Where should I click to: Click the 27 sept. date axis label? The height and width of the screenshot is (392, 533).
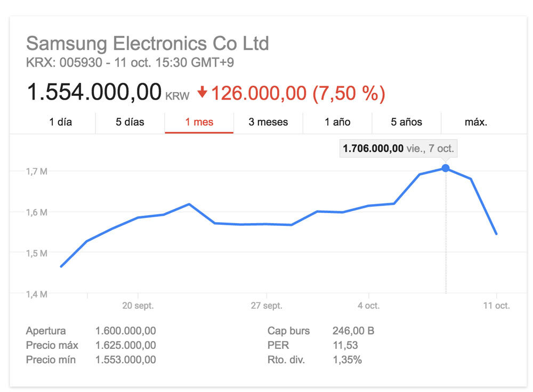coord(266,306)
